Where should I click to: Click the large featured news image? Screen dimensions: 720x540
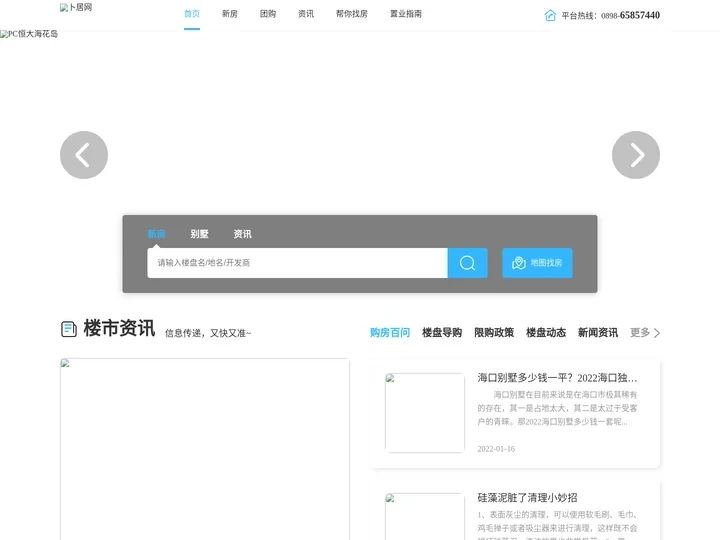[x=205, y=449]
